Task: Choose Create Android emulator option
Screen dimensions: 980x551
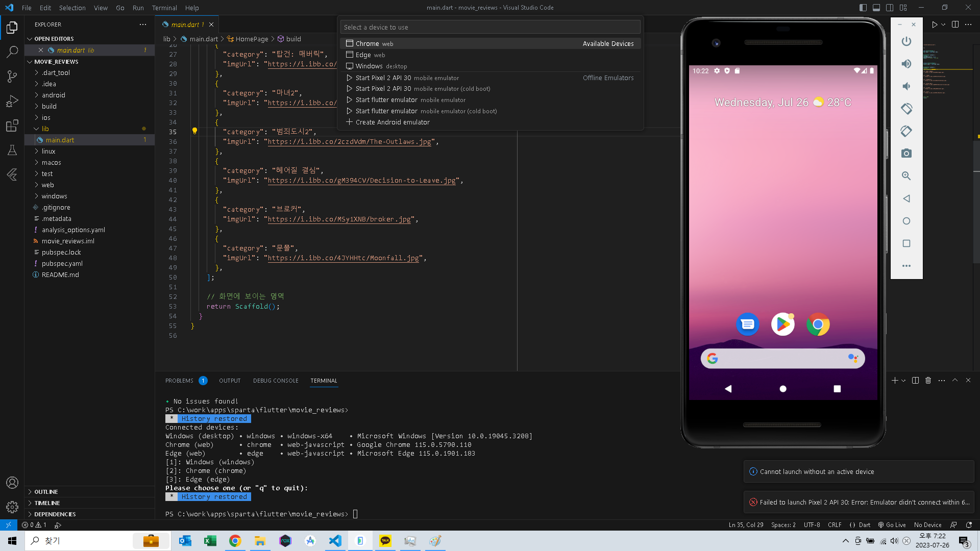Action: tap(490, 122)
